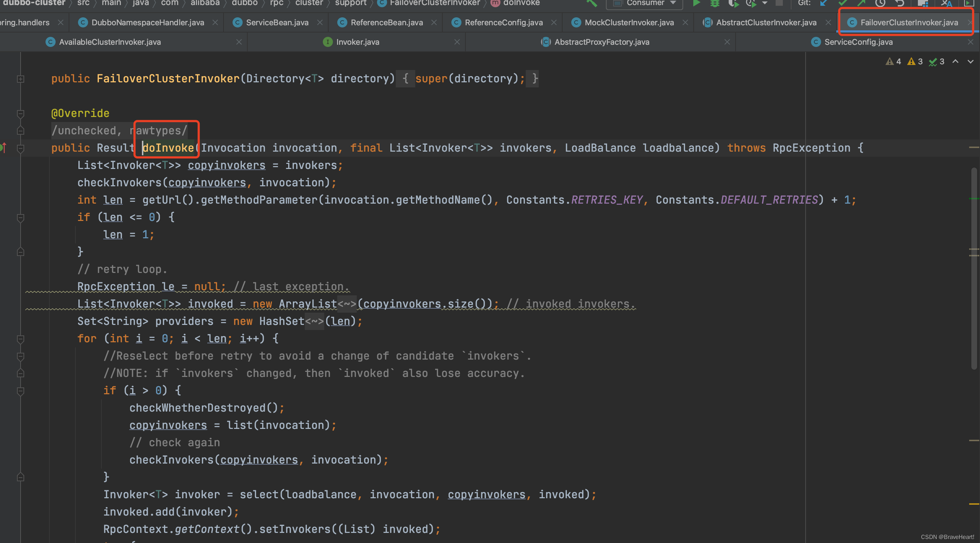The height and width of the screenshot is (543, 980).
Task: Click RETRIES_KEY constant in code
Action: 607,200
